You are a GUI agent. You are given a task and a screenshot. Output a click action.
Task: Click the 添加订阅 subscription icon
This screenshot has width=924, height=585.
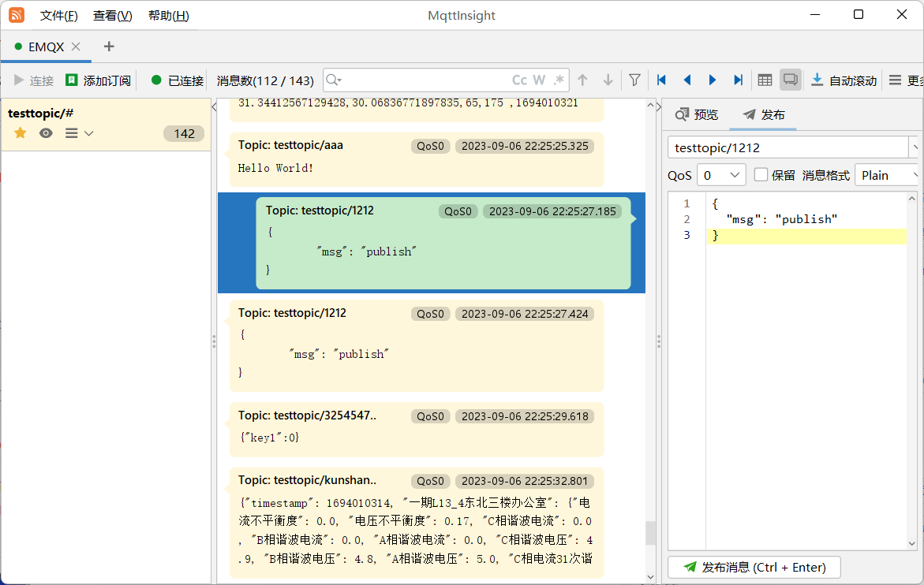point(73,80)
